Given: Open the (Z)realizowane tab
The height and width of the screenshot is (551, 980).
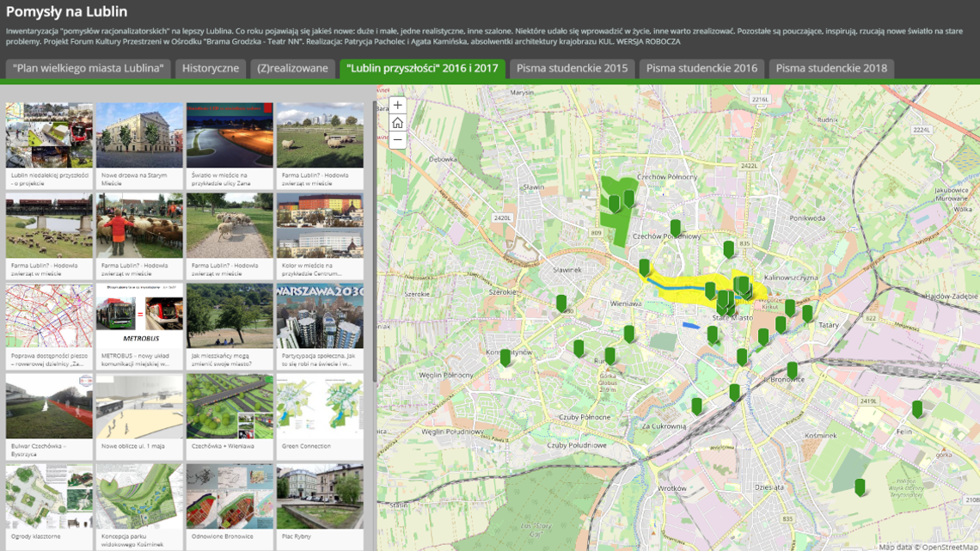Looking at the screenshot, I should 292,68.
